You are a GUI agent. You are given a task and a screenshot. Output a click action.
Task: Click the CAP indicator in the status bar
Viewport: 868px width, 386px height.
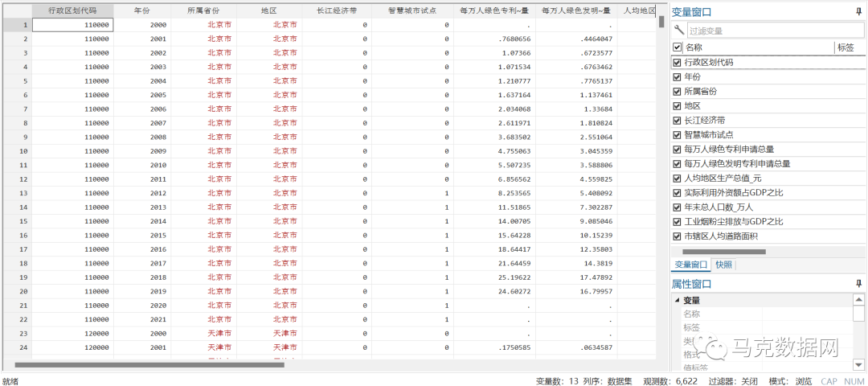pyautogui.click(x=829, y=381)
